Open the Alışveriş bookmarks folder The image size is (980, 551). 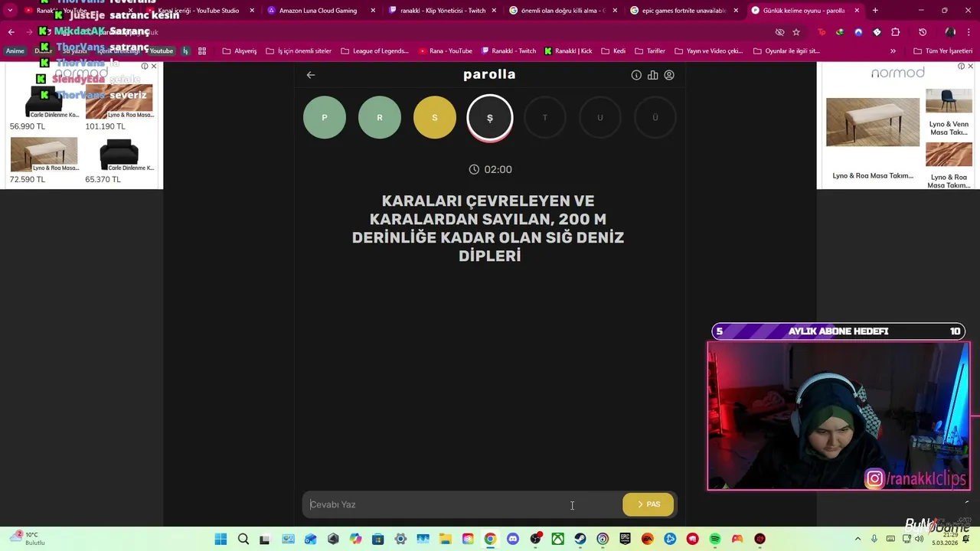click(240, 51)
